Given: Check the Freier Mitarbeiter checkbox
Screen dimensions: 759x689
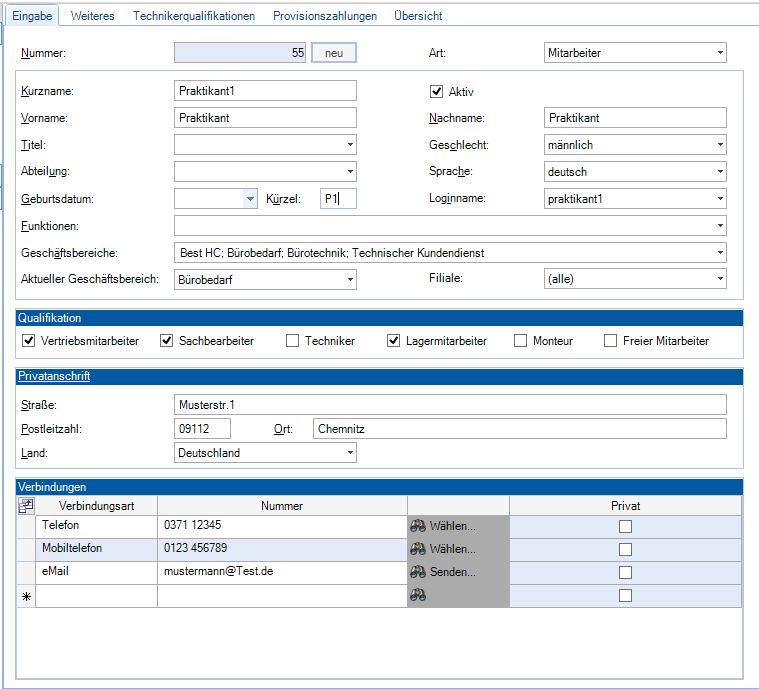Looking at the screenshot, I should pos(610,341).
